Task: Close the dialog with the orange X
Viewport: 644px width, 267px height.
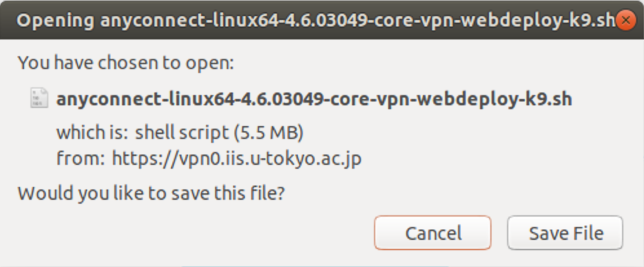Action: point(625,21)
